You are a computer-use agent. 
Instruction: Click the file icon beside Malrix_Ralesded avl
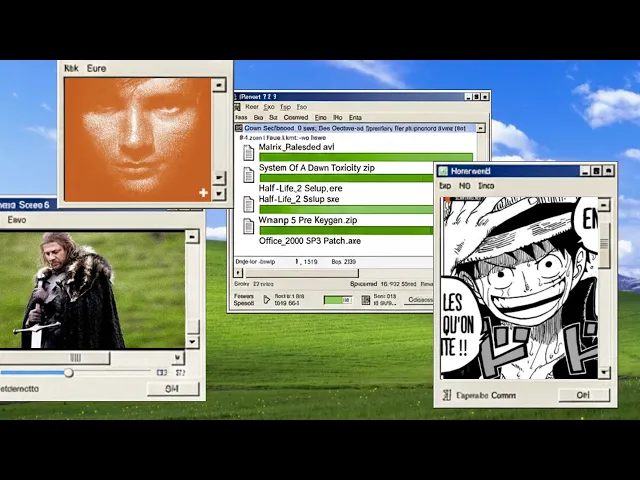249,153
